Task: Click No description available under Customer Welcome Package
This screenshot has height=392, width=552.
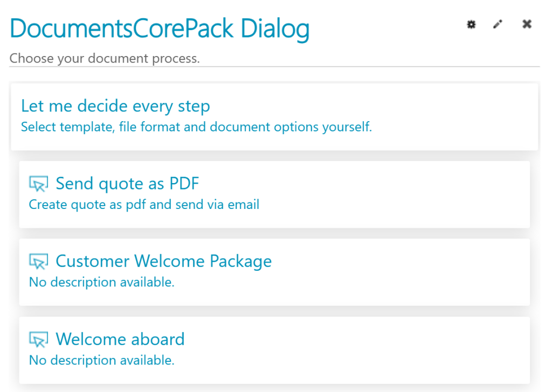Action: (x=101, y=282)
